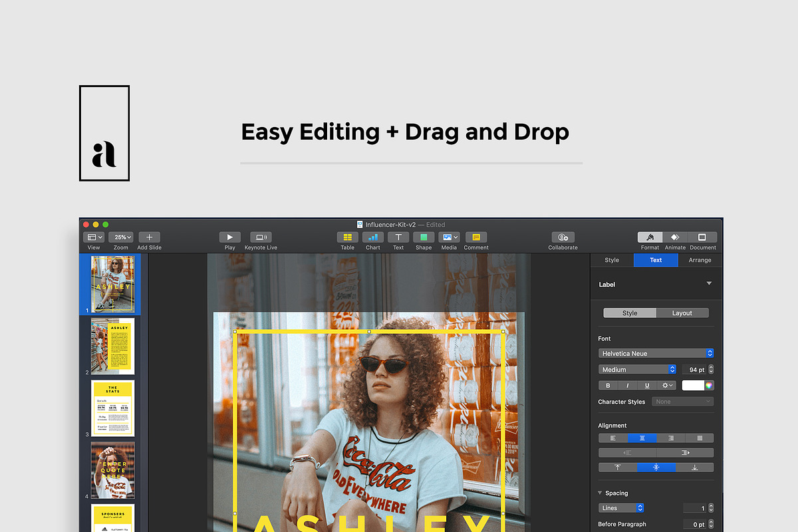Open the Medium font weight dropdown

(x=638, y=369)
